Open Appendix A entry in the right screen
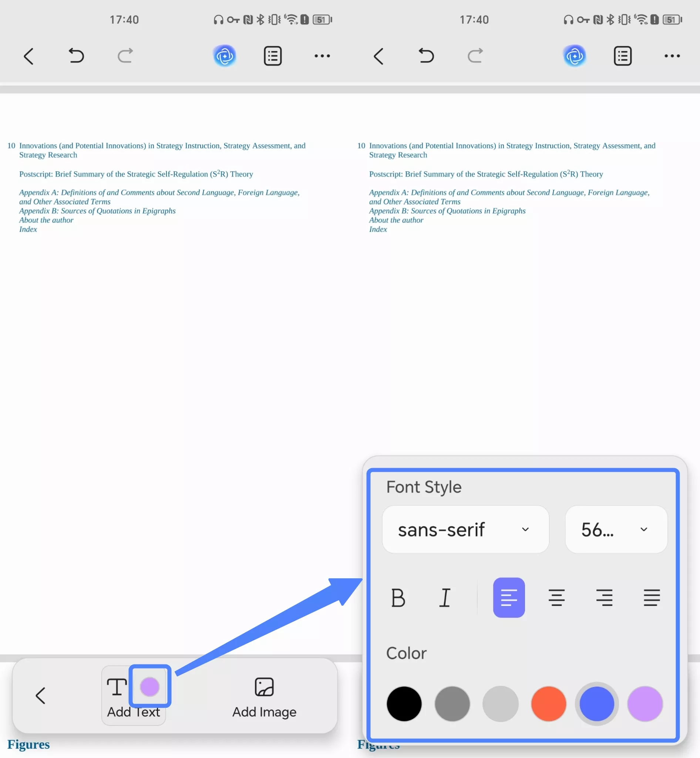 click(509, 197)
